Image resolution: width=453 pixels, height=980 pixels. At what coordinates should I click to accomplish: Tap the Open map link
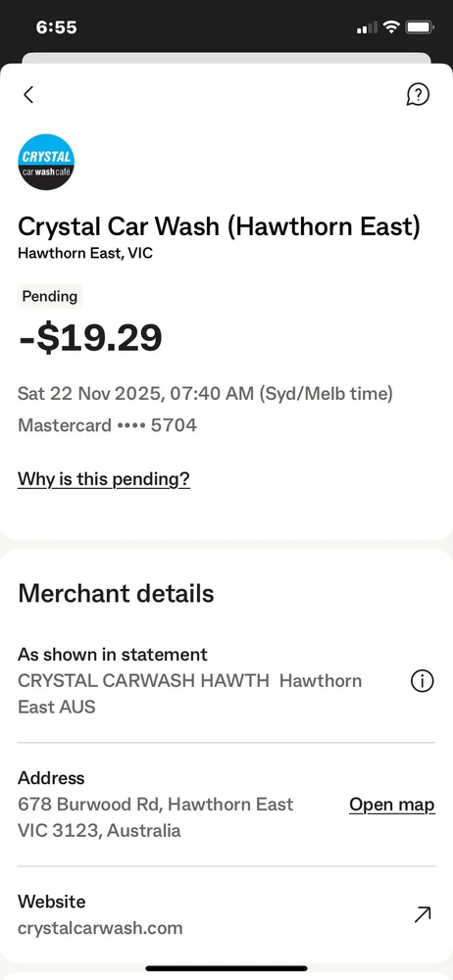[391, 805]
